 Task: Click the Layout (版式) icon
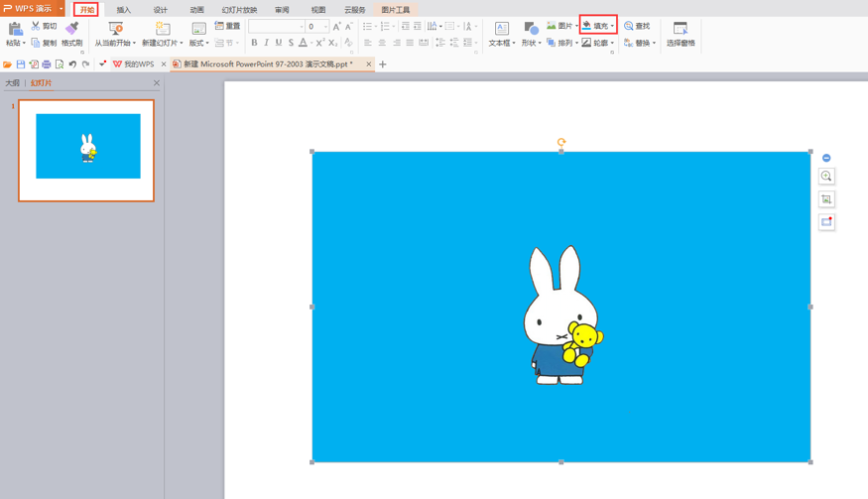[x=198, y=29]
